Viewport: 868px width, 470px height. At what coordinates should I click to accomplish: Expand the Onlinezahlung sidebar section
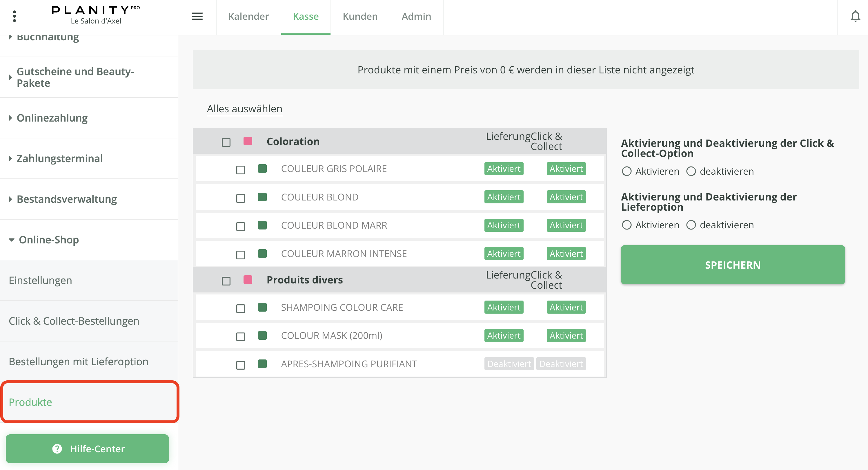pyautogui.click(x=52, y=118)
